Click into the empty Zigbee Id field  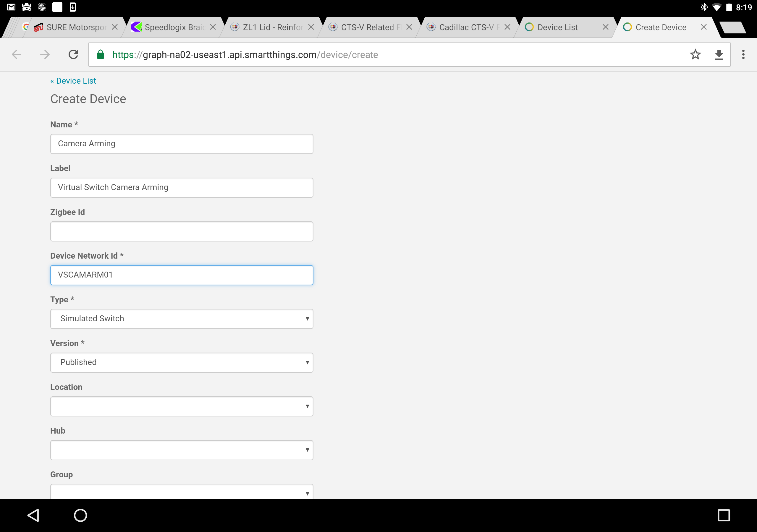[x=182, y=231]
